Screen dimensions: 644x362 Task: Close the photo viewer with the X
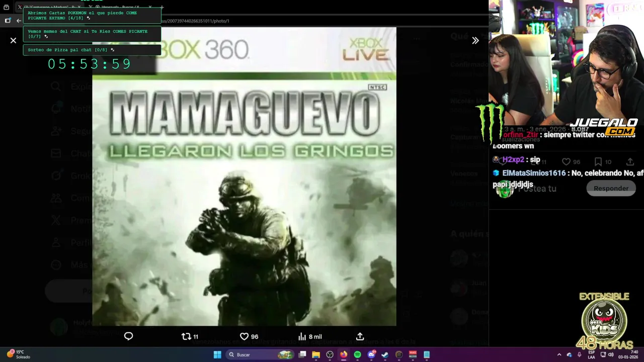point(13,40)
